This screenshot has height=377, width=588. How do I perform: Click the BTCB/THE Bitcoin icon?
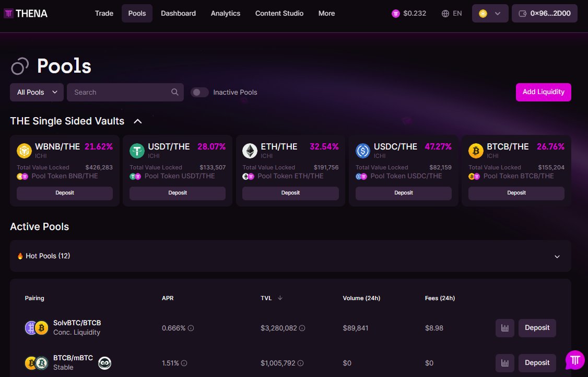(x=476, y=151)
